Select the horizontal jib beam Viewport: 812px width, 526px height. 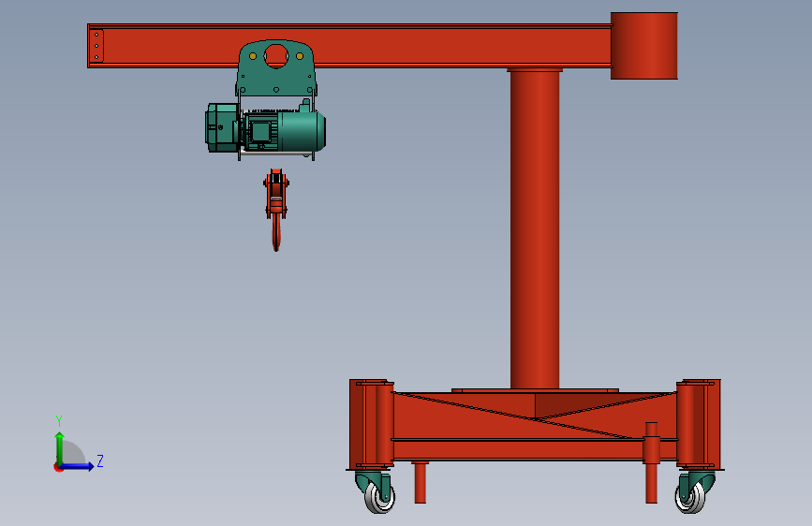pyautogui.click(x=349, y=46)
